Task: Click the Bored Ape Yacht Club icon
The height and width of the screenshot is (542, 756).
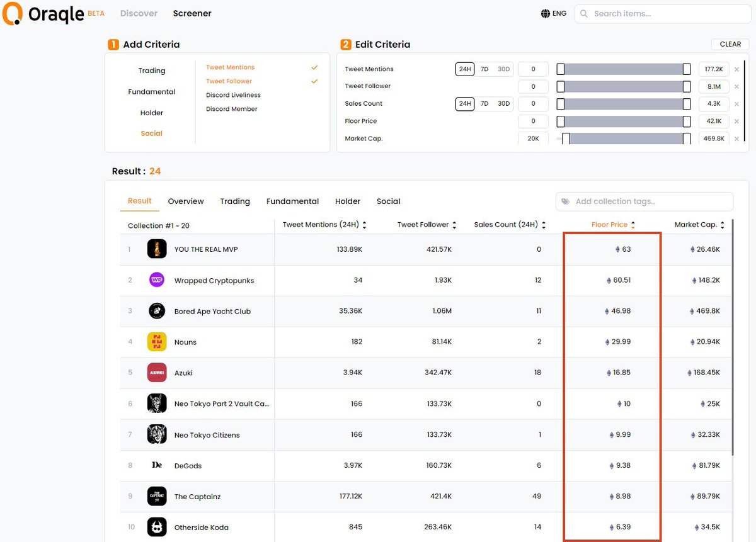Action: [x=157, y=311]
